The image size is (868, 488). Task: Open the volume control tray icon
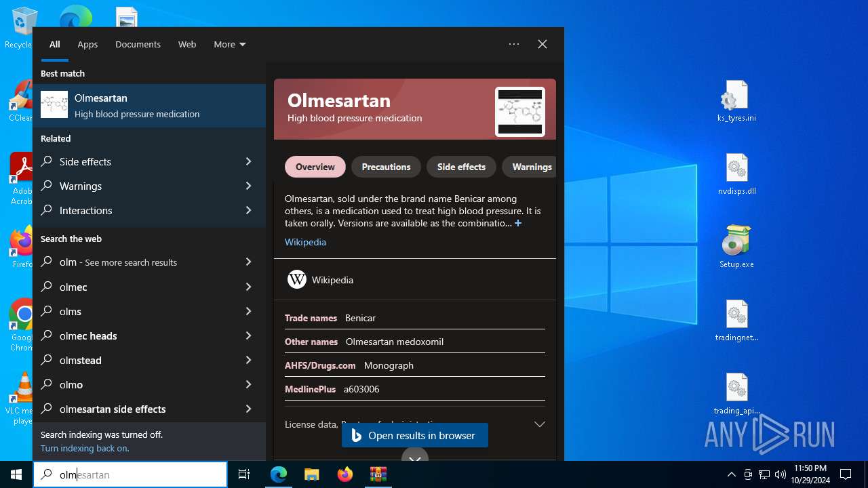click(781, 474)
